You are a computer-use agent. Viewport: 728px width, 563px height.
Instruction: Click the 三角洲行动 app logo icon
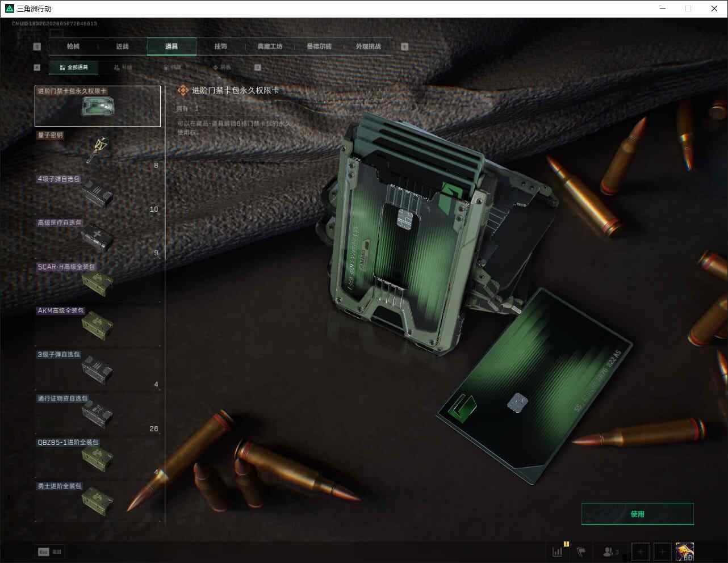coord(10,9)
